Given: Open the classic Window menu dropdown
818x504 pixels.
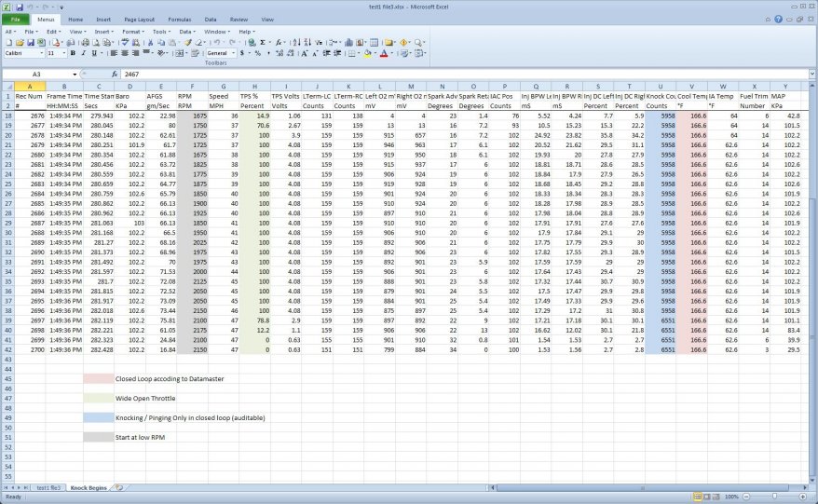Looking at the screenshot, I should (x=217, y=32).
